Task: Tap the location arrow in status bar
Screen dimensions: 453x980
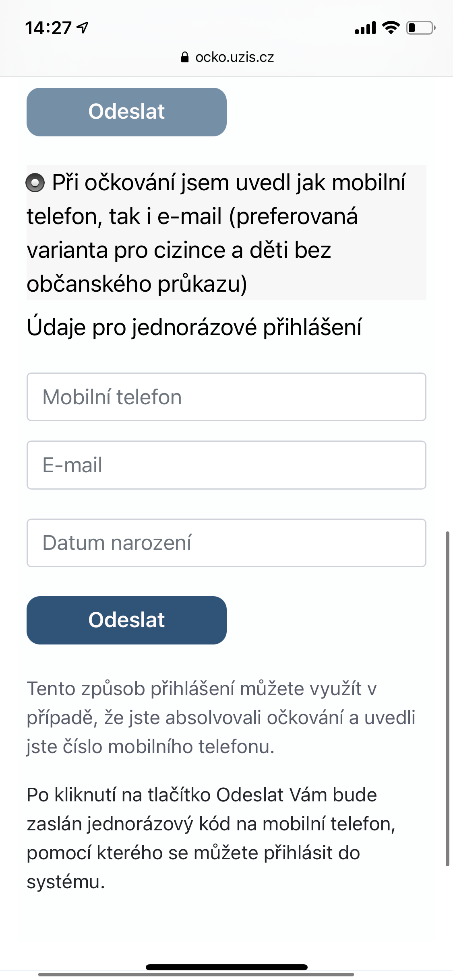Action: tap(83, 28)
